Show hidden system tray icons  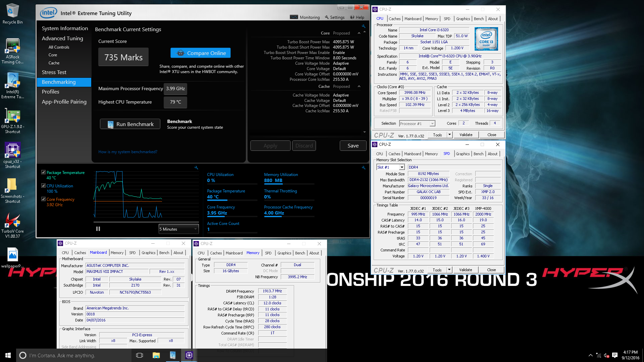tap(590, 355)
